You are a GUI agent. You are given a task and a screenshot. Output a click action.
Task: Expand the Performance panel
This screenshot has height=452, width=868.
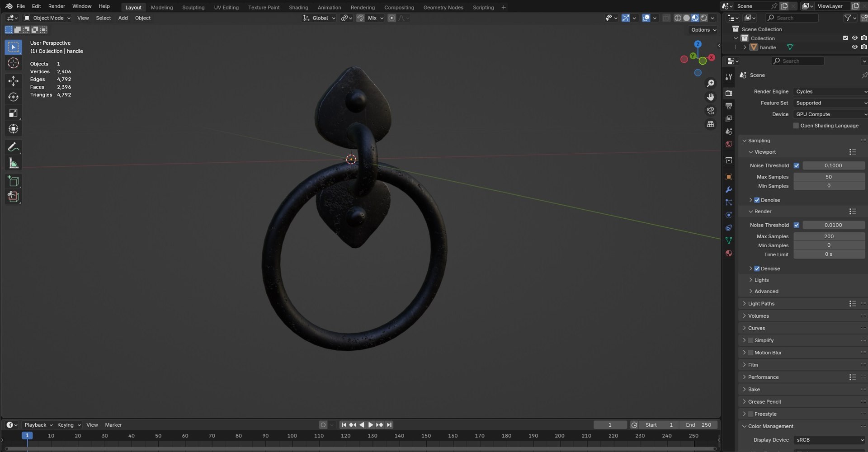(763, 377)
